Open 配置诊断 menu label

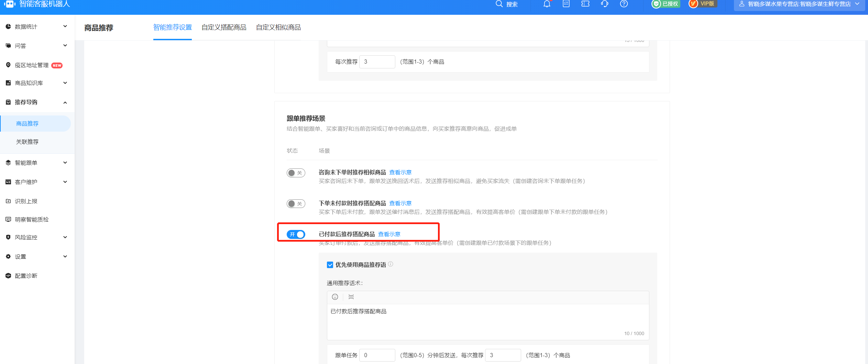[26, 276]
